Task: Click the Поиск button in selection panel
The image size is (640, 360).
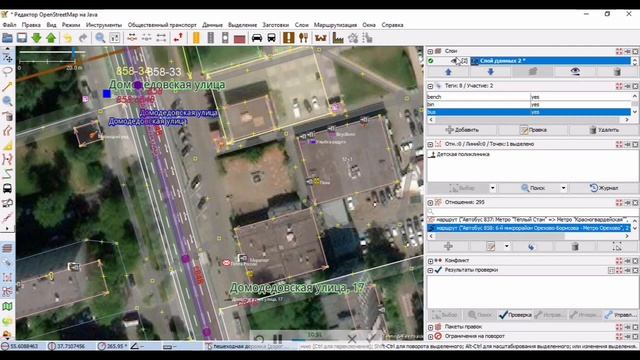Action: coord(533,188)
